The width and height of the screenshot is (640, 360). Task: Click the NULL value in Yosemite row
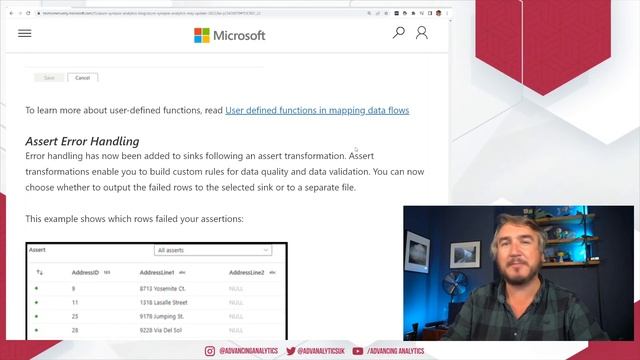click(x=236, y=289)
